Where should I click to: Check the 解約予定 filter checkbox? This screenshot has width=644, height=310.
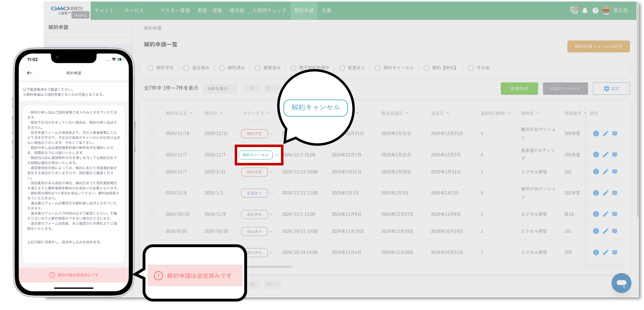[151, 68]
